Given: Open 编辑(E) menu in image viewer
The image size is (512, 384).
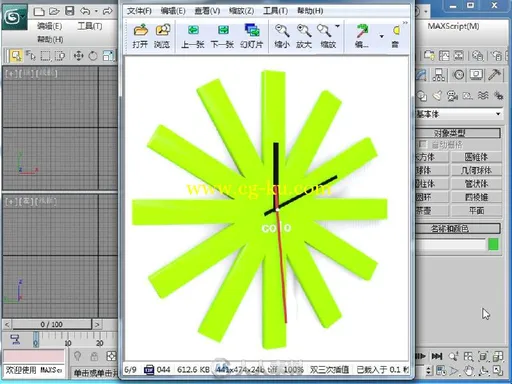Looking at the screenshot, I should [173, 11].
